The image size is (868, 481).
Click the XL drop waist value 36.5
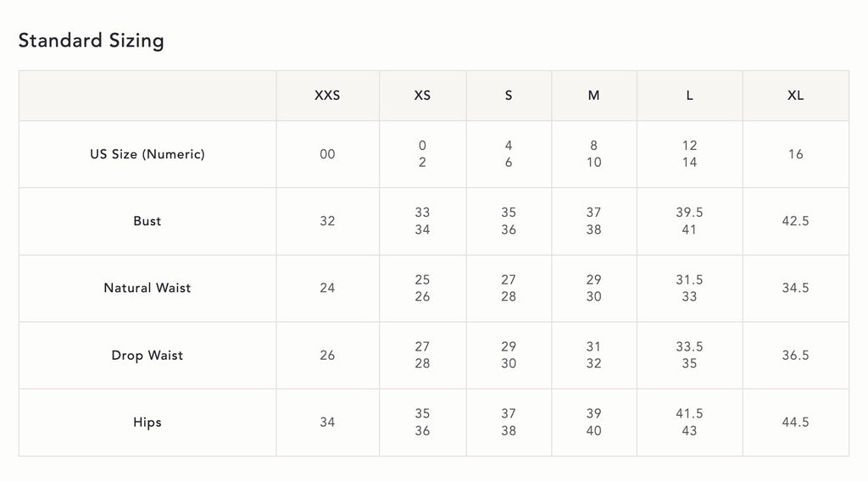(x=795, y=355)
